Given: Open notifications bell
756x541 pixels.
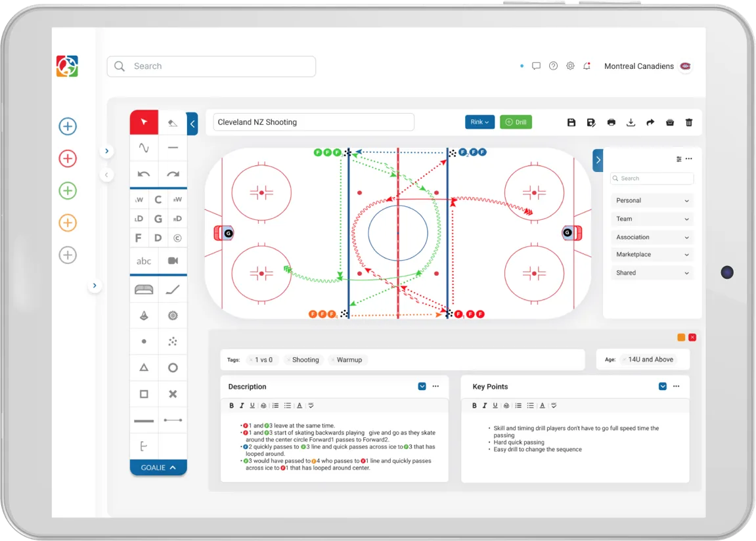Looking at the screenshot, I should pyautogui.click(x=587, y=66).
